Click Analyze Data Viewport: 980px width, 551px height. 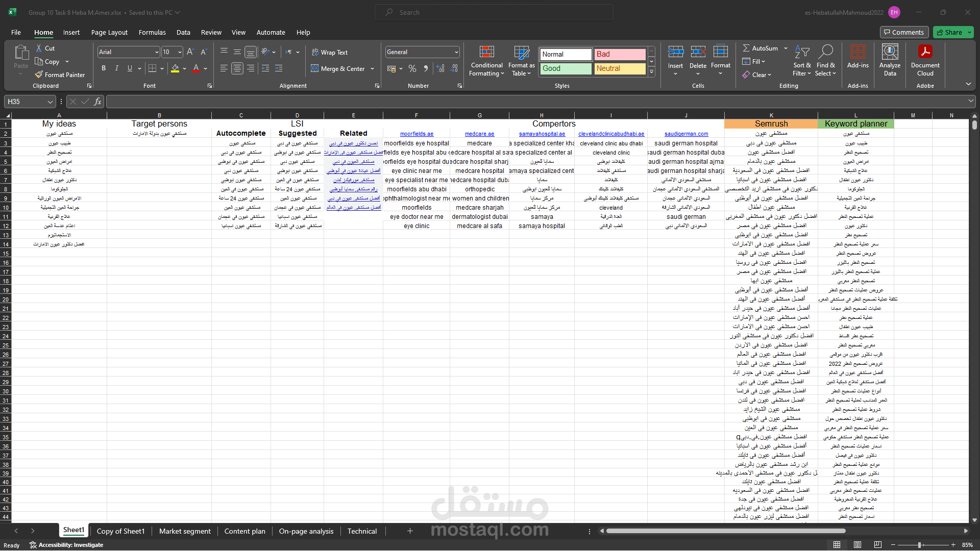pos(890,61)
